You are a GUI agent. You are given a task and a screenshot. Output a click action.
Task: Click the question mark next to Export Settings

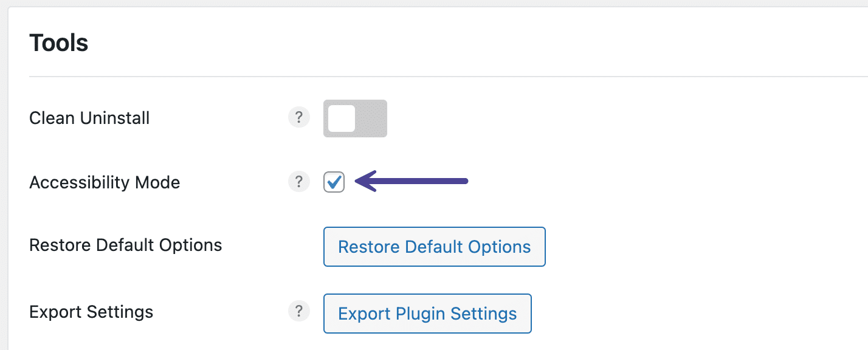pyautogui.click(x=298, y=312)
